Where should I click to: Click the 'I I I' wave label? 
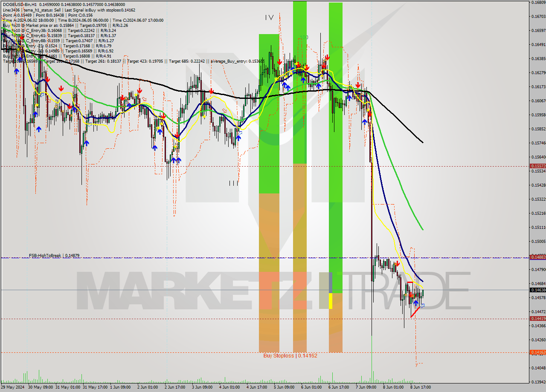pos(233,183)
